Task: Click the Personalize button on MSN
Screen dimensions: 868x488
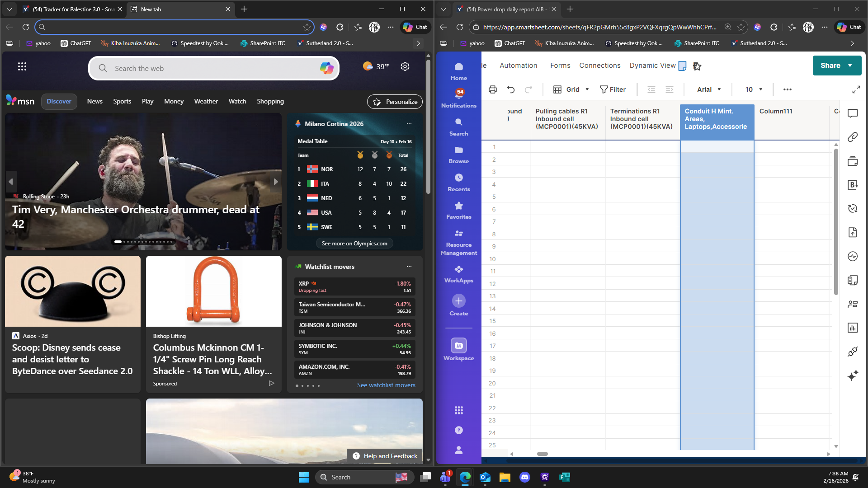Action: pyautogui.click(x=395, y=102)
